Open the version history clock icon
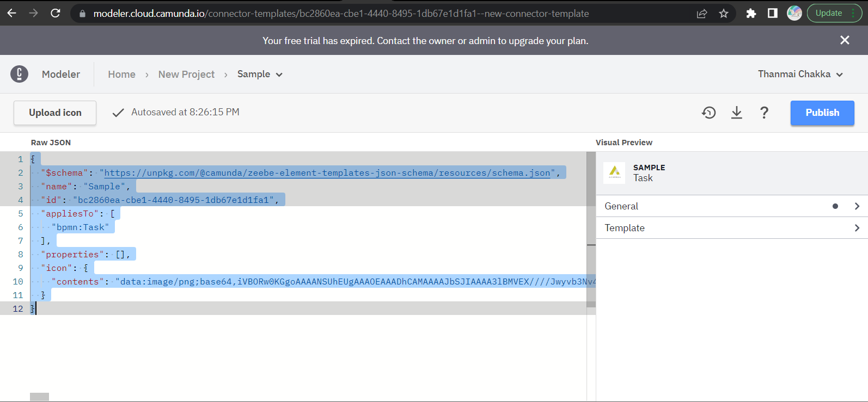Screen dimensions: 868x402 (x=708, y=113)
